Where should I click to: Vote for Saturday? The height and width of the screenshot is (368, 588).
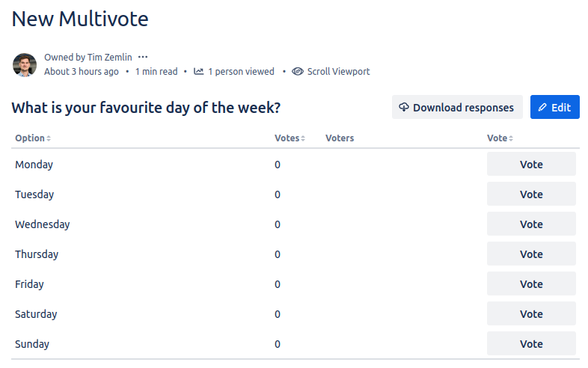coord(531,314)
